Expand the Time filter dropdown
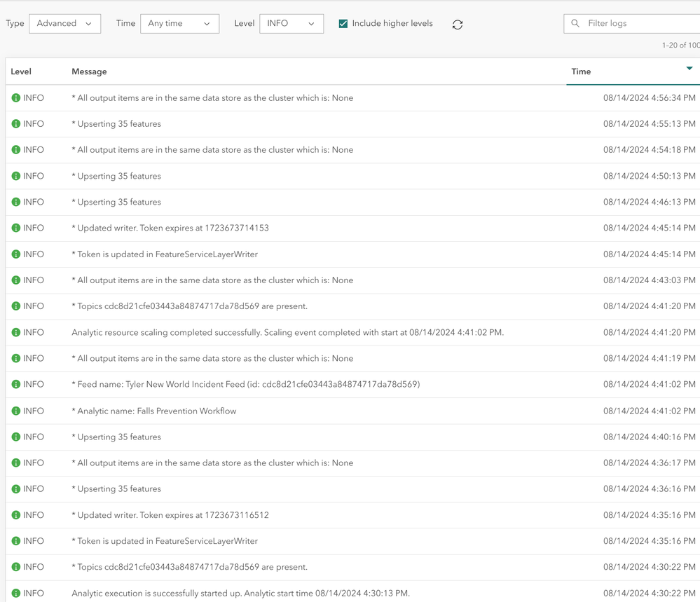Image resolution: width=700 pixels, height=602 pixels. click(x=179, y=24)
